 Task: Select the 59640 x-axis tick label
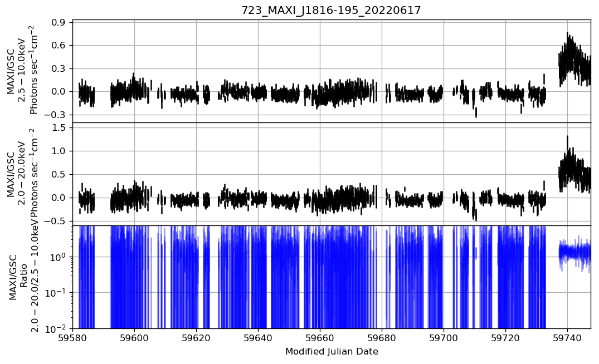pyautogui.click(x=258, y=338)
